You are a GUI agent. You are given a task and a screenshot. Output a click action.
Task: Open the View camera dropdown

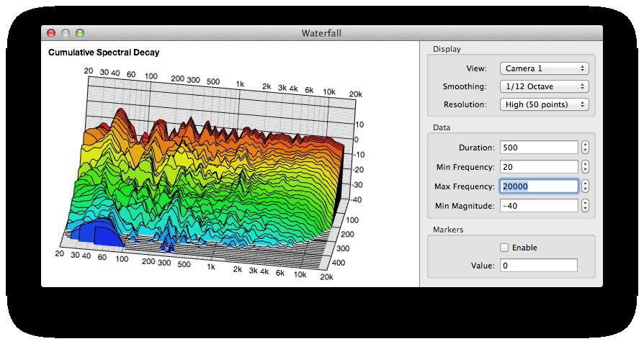tap(544, 68)
